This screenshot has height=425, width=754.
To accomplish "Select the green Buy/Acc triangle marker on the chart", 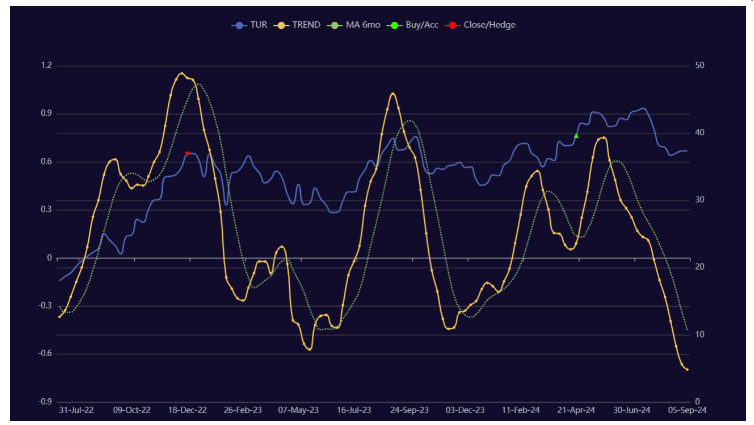I will coord(576,135).
